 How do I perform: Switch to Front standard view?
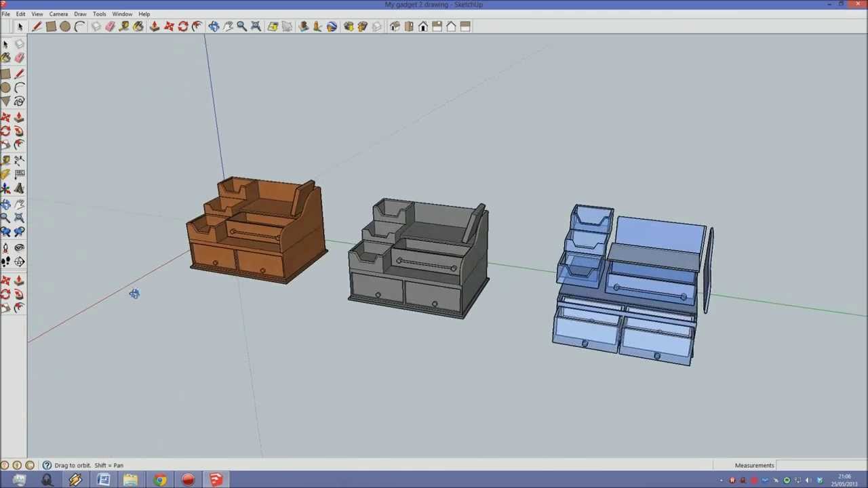click(423, 26)
